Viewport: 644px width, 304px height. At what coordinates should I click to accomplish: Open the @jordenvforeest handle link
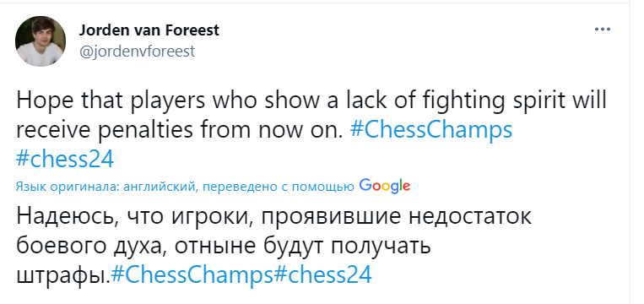137,52
